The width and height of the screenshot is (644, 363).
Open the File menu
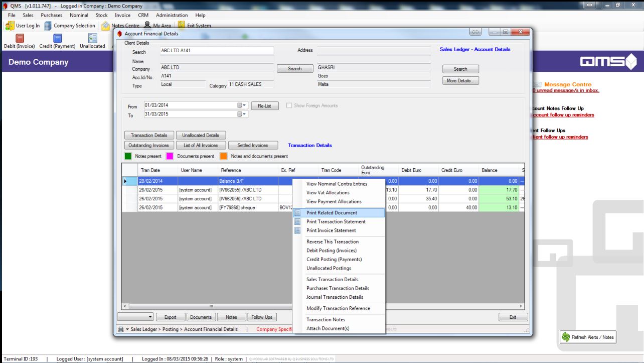click(x=11, y=15)
